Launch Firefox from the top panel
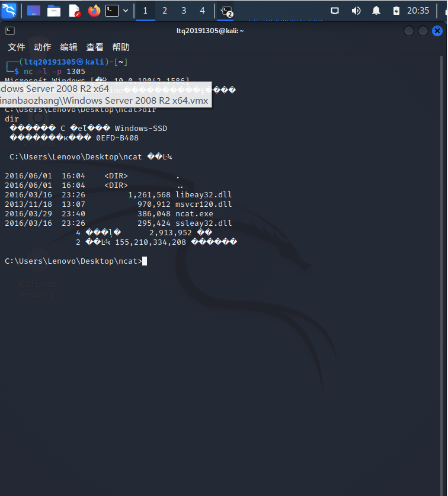Viewport: 448px width, 496px height. click(x=94, y=11)
